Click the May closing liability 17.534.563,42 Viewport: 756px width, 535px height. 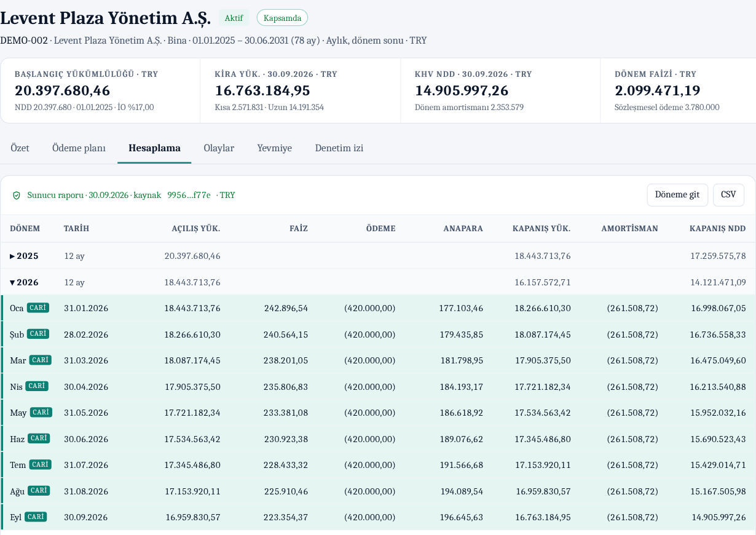(543, 413)
